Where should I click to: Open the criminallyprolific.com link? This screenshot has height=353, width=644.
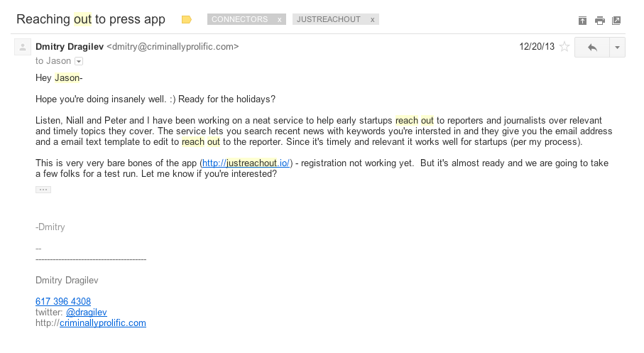pos(103,323)
